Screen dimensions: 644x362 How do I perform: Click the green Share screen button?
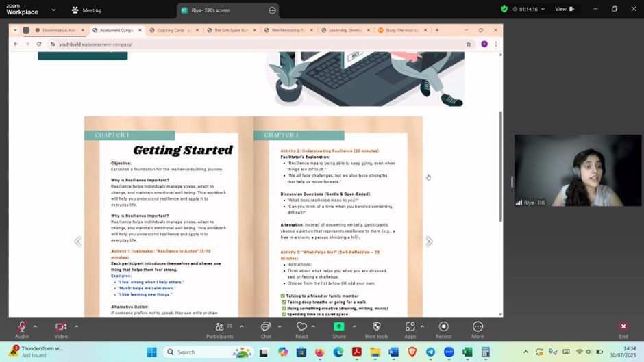339,327
